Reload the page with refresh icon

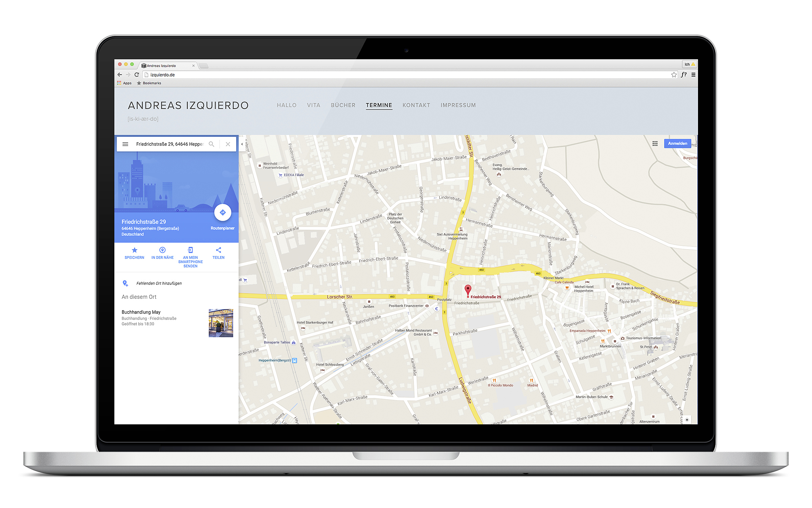[x=137, y=75]
